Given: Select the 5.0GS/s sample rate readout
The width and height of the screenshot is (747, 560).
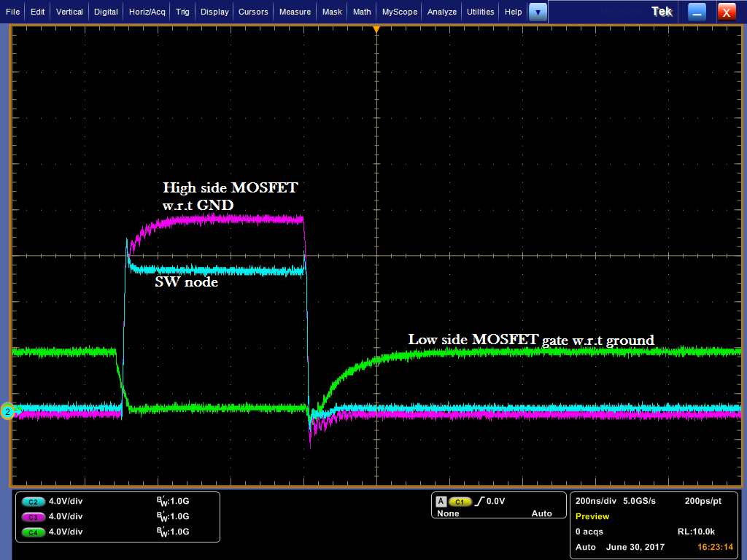Looking at the screenshot, I should pyautogui.click(x=639, y=502).
